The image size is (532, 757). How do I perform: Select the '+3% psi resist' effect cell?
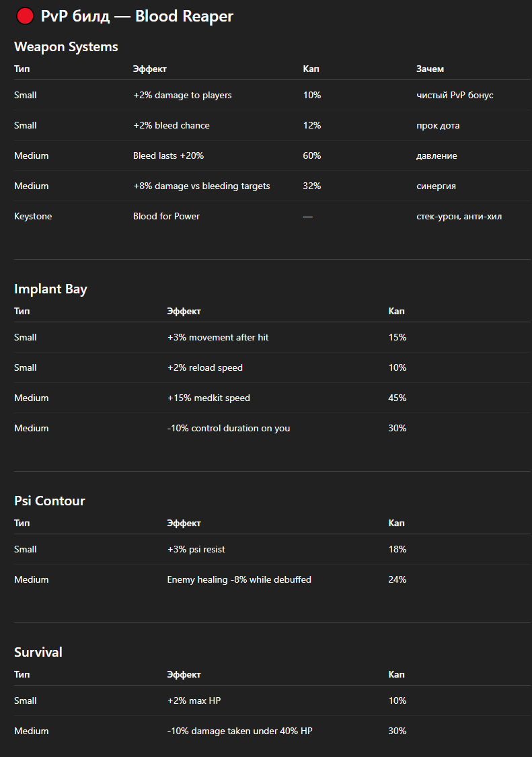tap(196, 549)
